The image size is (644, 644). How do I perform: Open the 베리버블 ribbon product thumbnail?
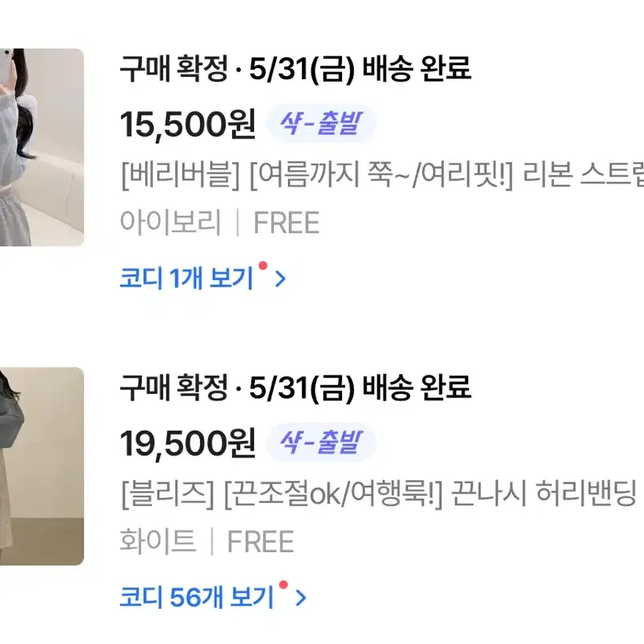pyautogui.click(x=42, y=147)
